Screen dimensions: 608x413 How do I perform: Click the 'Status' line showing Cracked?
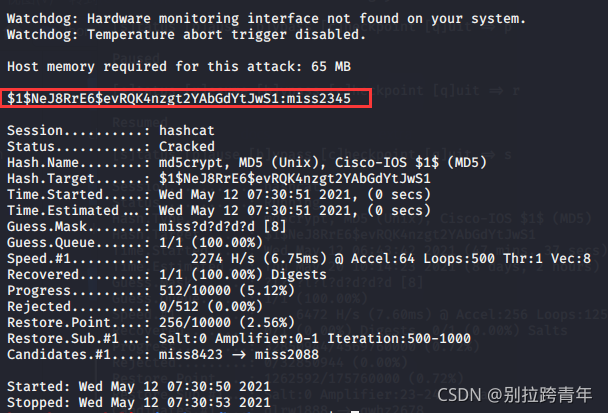pos(111,147)
